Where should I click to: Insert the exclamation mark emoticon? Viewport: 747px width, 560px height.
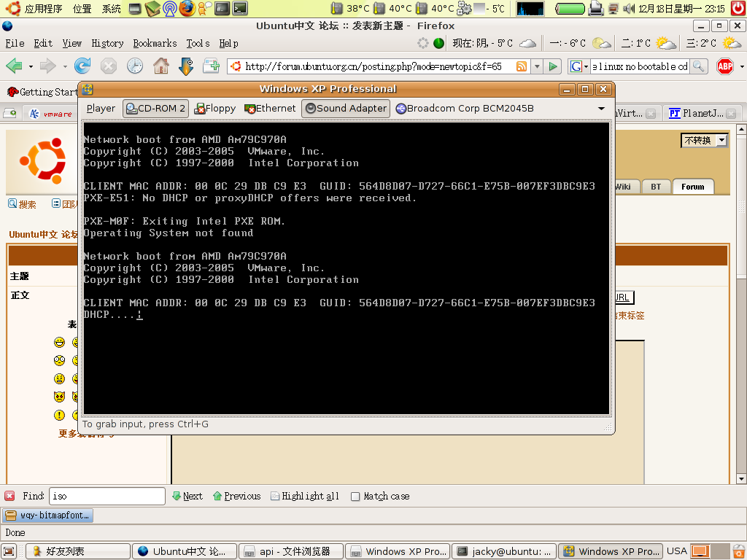point(59,415)
